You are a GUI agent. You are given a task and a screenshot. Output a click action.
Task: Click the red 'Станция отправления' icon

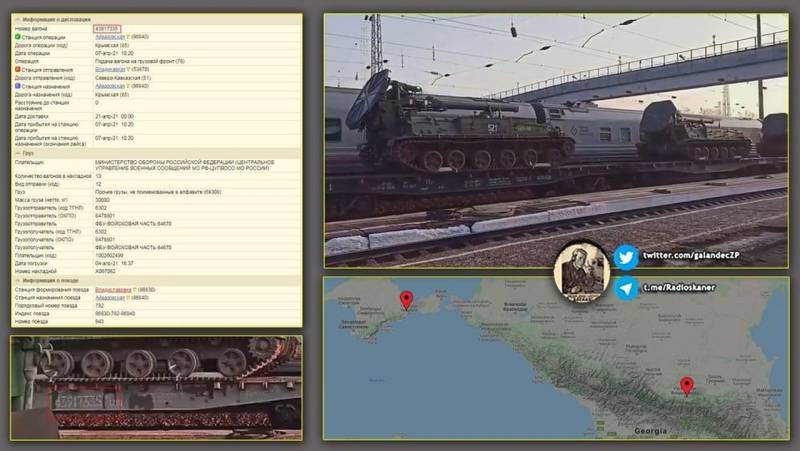(17, 69)
